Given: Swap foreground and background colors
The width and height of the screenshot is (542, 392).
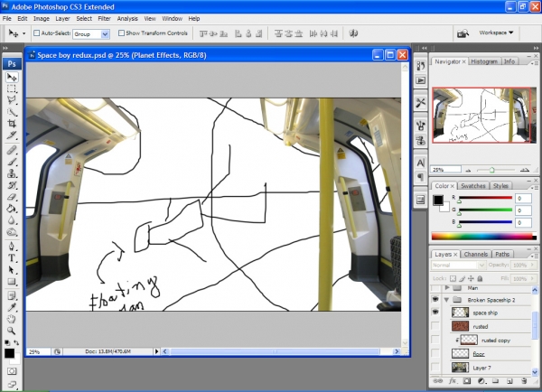Looking at the screenshot, I should (16, 342).
